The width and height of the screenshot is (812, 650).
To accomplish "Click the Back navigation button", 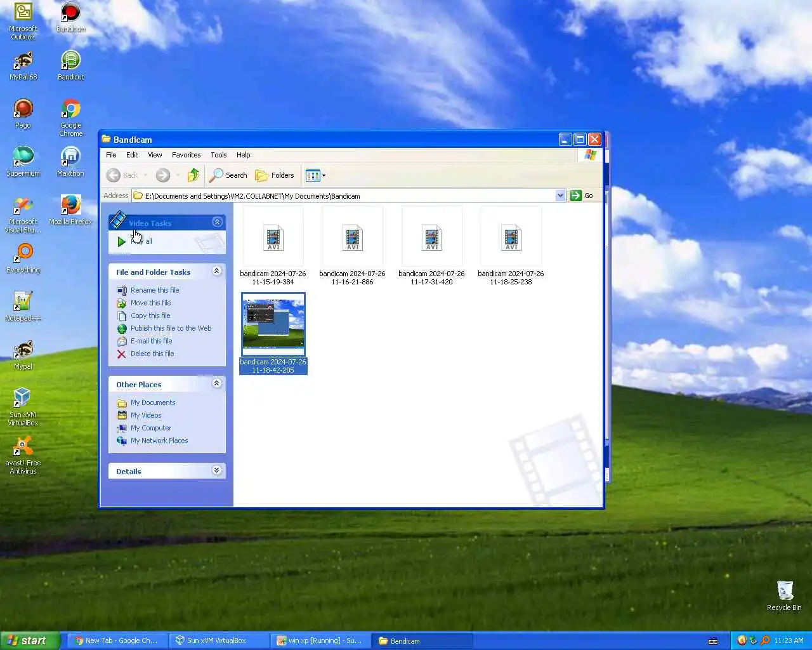I will click(x=122, y=175).
